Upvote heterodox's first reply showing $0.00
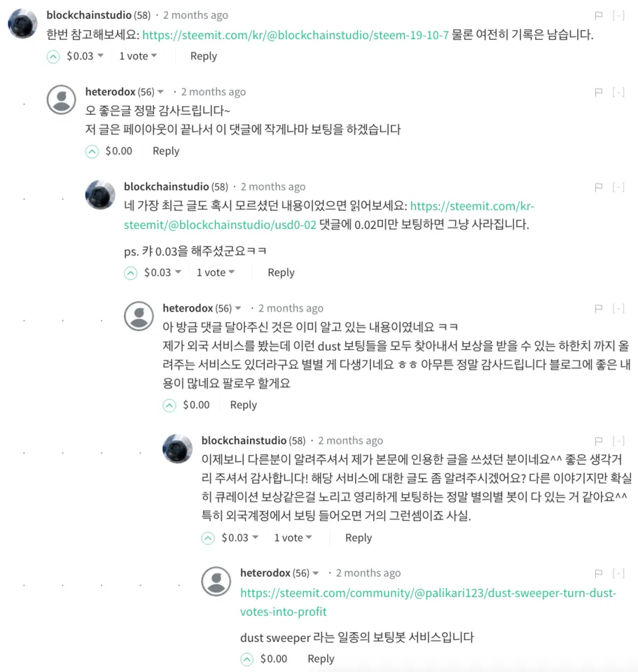This screenshot has height=672, width=638. [x=92, y=151]
